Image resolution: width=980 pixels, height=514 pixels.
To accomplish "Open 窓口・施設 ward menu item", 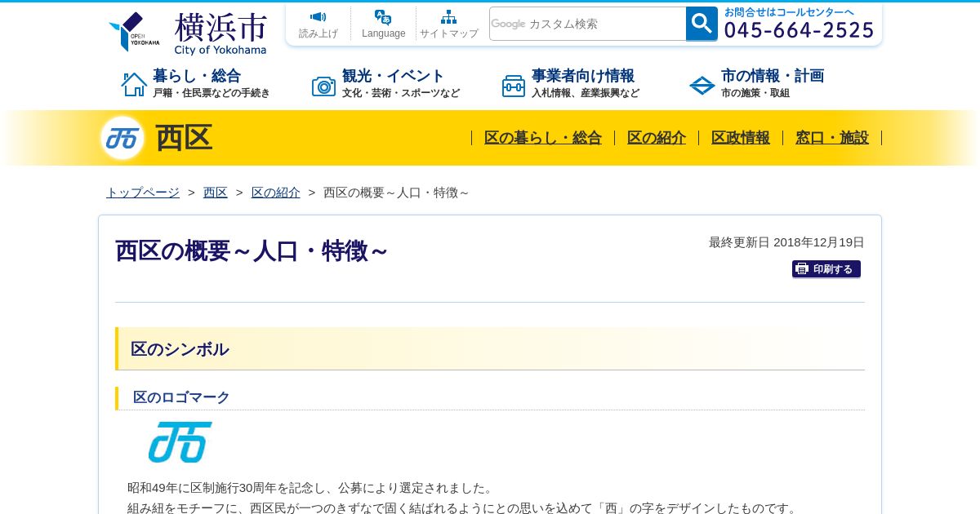I will [x=832, y=138].
